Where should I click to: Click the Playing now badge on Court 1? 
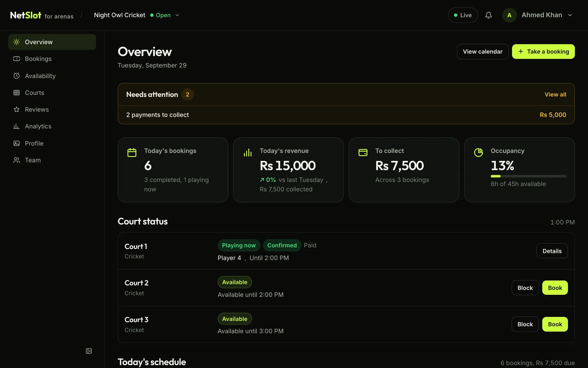click(239, 245)
